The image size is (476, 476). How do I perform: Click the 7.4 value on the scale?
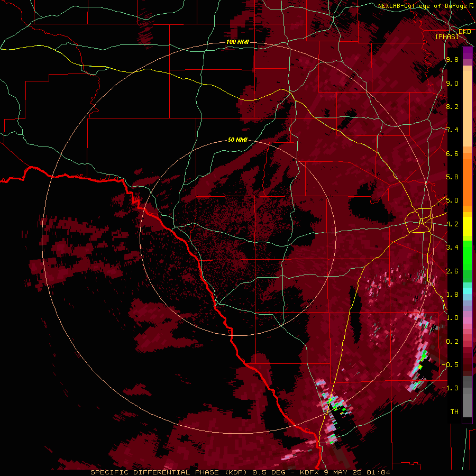click(452, 130)
